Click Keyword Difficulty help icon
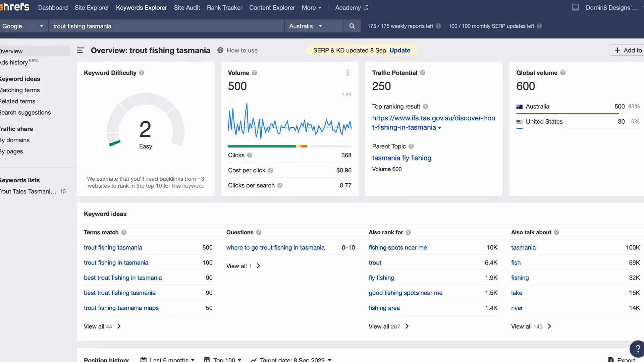Screen dimensions: 644x362 pyautogui.click(x=142, y=73)
